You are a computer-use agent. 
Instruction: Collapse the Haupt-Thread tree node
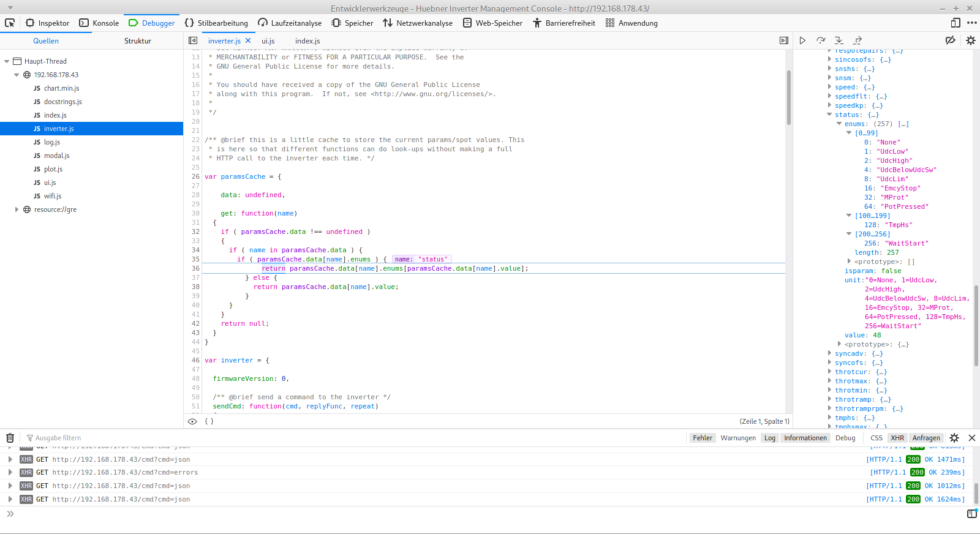7,61
